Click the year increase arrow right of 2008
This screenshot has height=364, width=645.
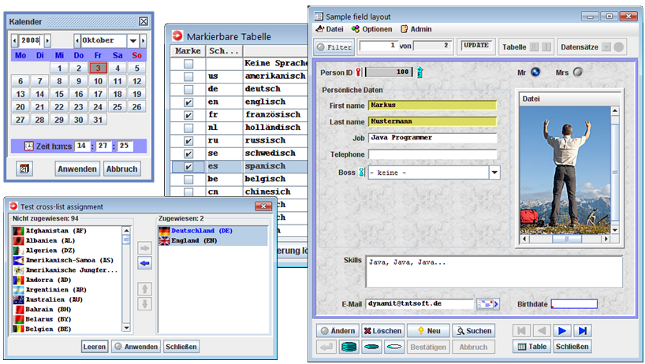coord(47,41)
